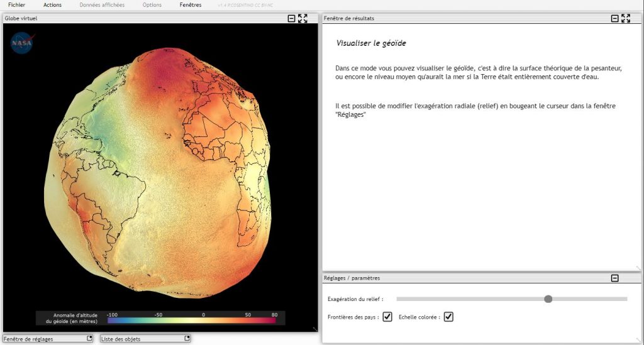This screenshot has height=345, width=644.
Task: Click the geoid altitude color scale bar
Action: pyautogui.click(x=192, y=320)
